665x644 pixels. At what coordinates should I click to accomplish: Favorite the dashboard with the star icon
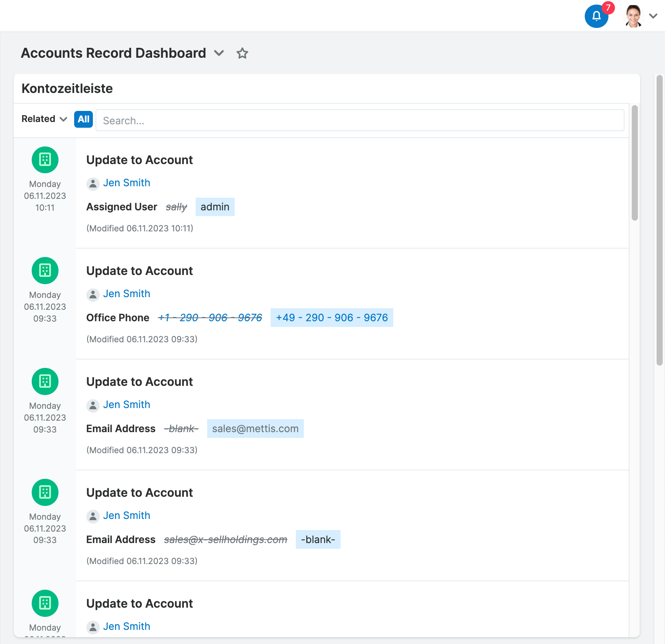pos(242,53)
